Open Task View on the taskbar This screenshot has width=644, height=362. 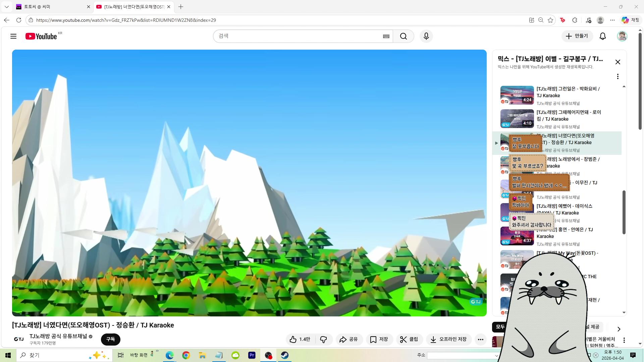point(121,355)
